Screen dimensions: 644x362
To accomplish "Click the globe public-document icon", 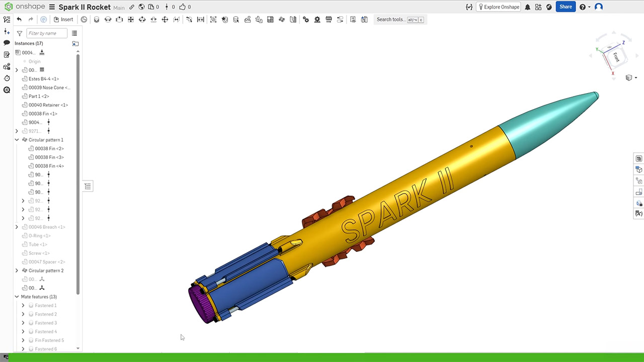I will [x=141, y=7].
